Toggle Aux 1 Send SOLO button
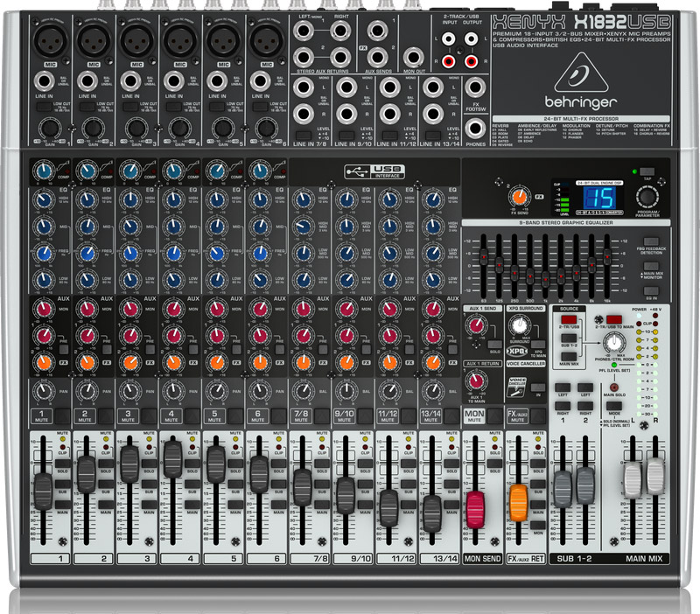Screen dimensions: 700x614 [494, 345]
